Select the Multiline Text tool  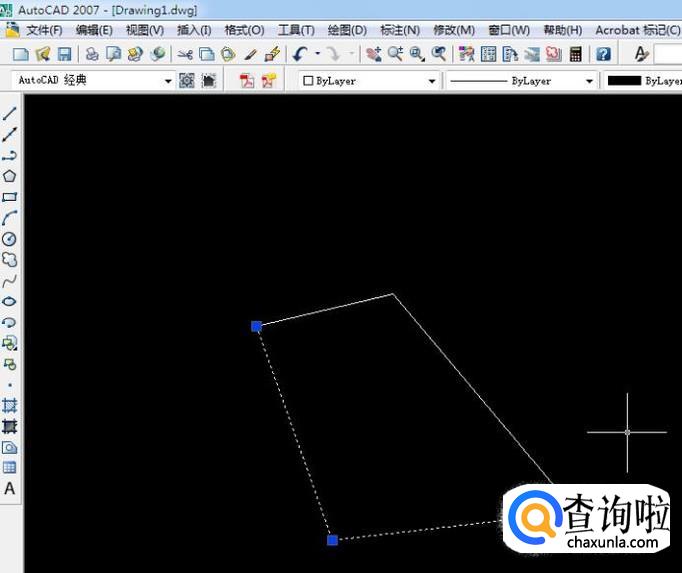pyautogui.click(x=10, y=489)
